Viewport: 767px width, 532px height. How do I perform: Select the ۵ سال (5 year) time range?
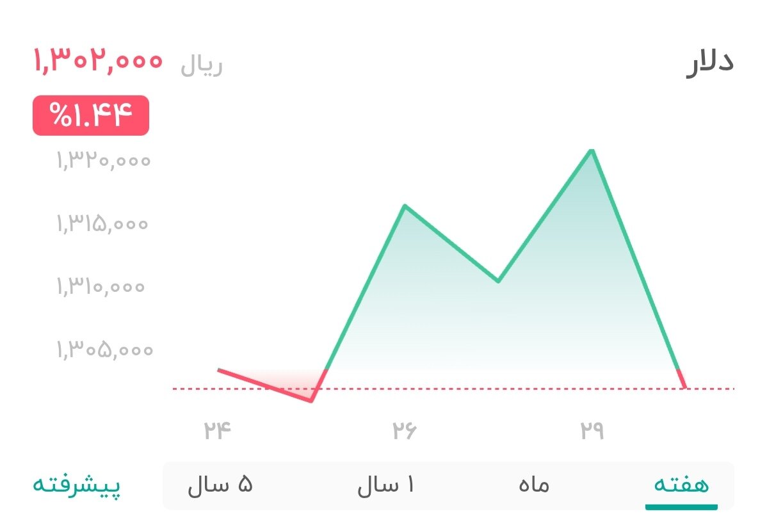220,485
